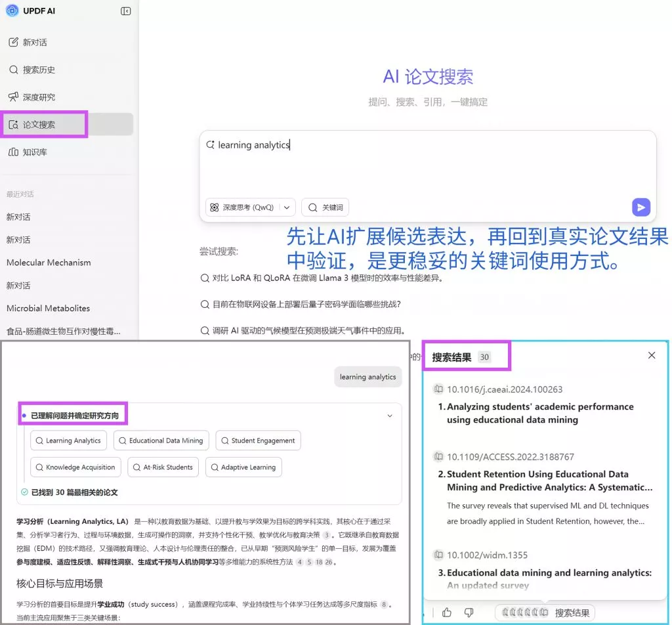Give a thumbs down on the answer
The image size is (672, 625).
click(469, 612)
